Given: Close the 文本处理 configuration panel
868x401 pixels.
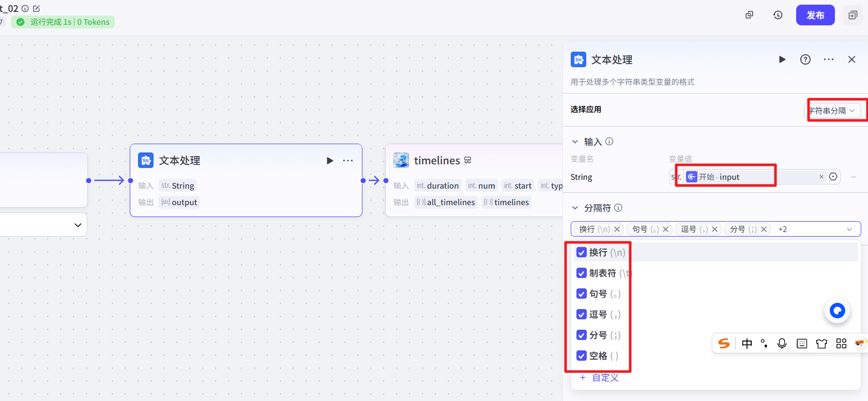Looking at the screenshot, I should [851, 59].
